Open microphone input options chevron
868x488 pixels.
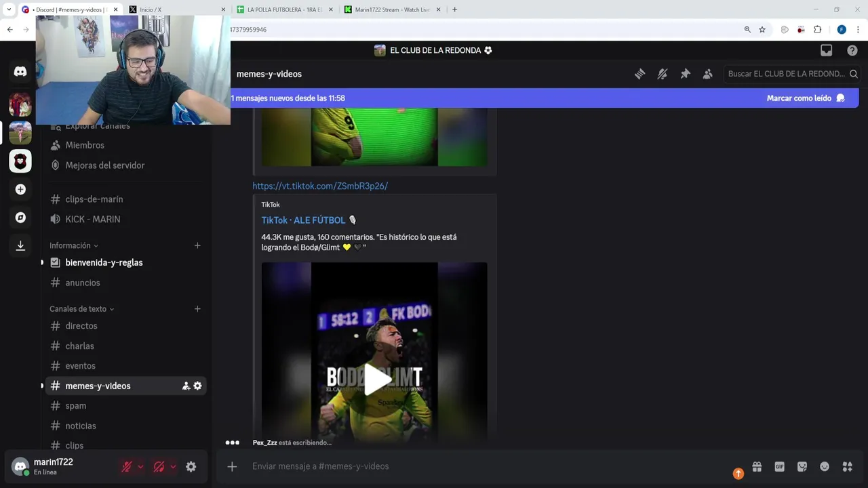pos(140,466)
